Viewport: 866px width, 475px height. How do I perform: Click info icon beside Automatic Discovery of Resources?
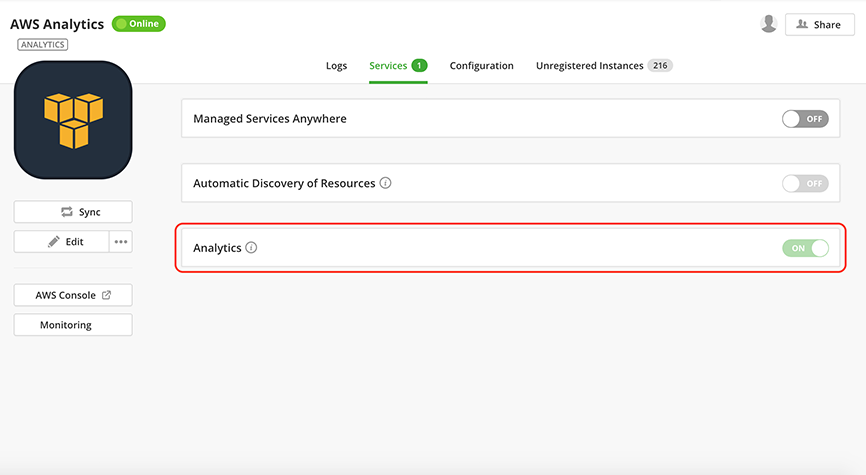(386, 183)
